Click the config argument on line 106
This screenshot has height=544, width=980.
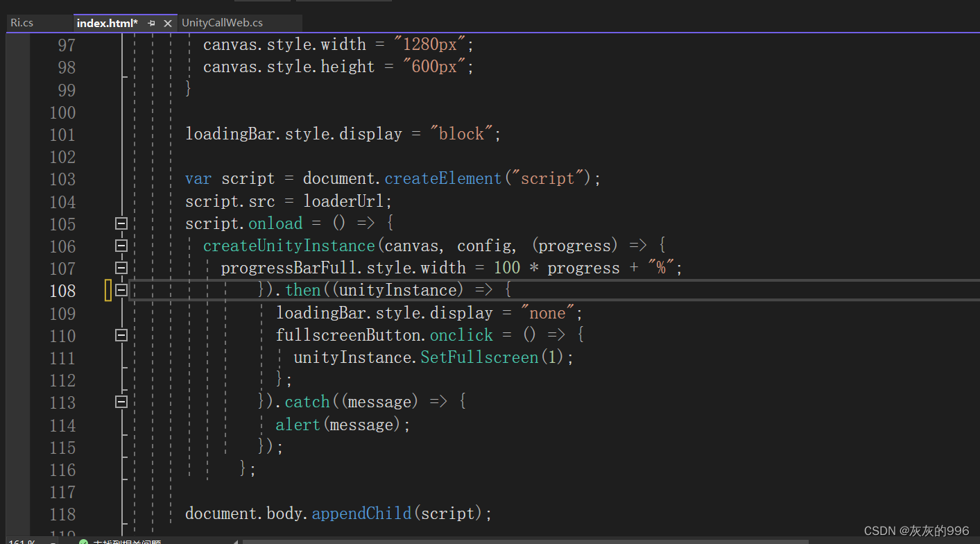click(x=484, y=246)
